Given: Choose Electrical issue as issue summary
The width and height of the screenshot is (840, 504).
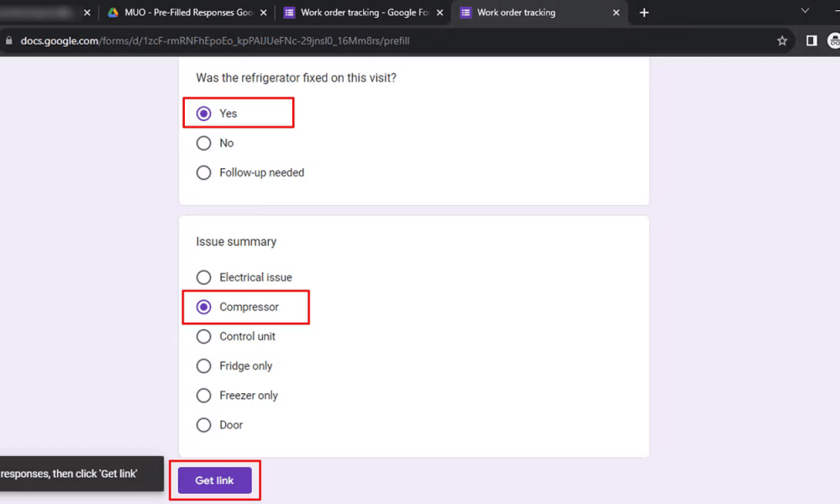Looking at the screenshot, I should point(203,277).
